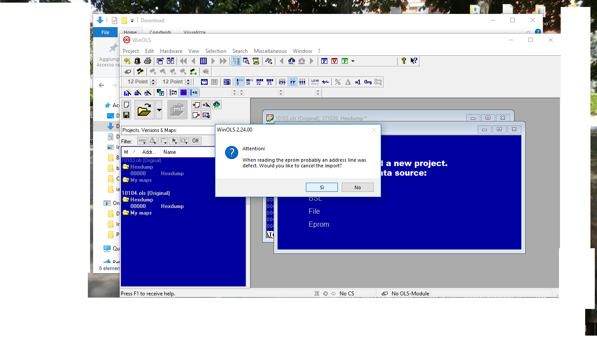The image size is (597, 364).
Task: Open the Hardware menu
Action: [x=171, y=51]
